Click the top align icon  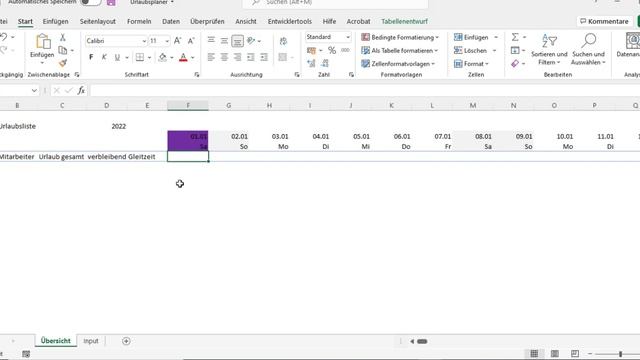(211, 40)
